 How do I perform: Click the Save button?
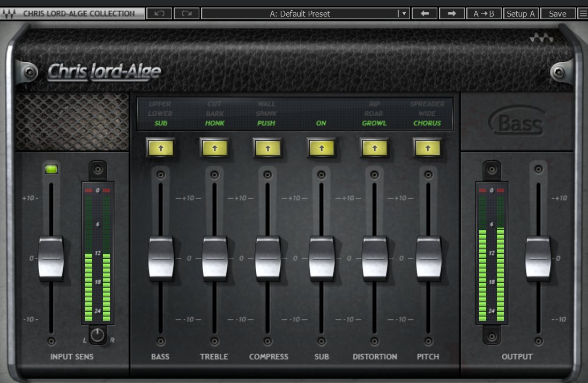(557, 13)
